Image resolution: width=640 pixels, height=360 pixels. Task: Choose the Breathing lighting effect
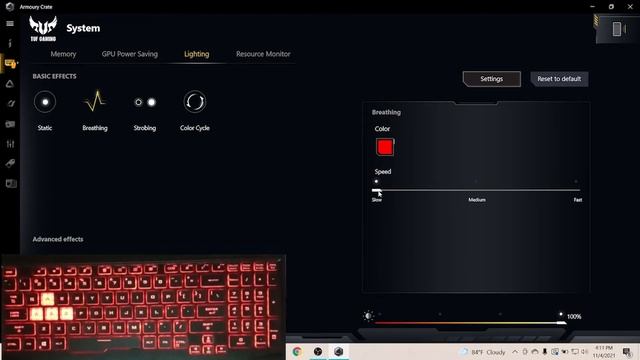coord(95,102)
